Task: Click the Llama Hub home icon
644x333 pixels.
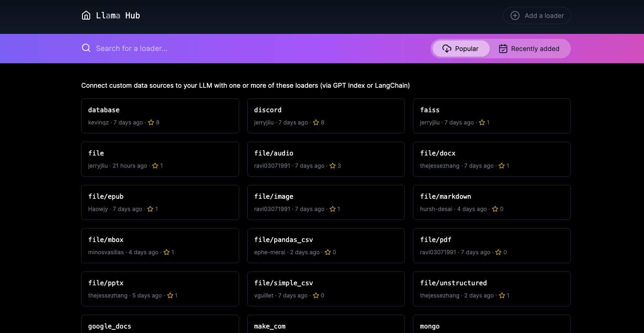Action: coord(86,16)
